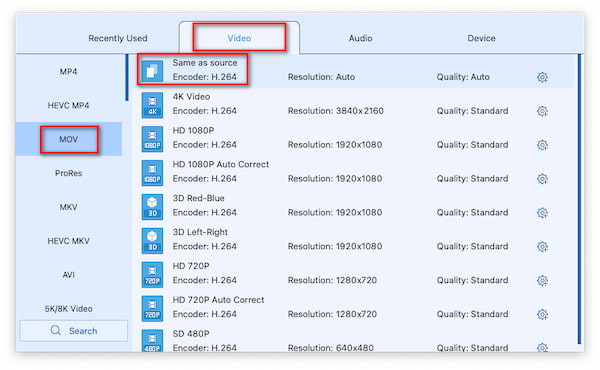Screen dimensions: 600x370
Task: Open settings gear for 4K Video
Action: click(x=542, y=111)
